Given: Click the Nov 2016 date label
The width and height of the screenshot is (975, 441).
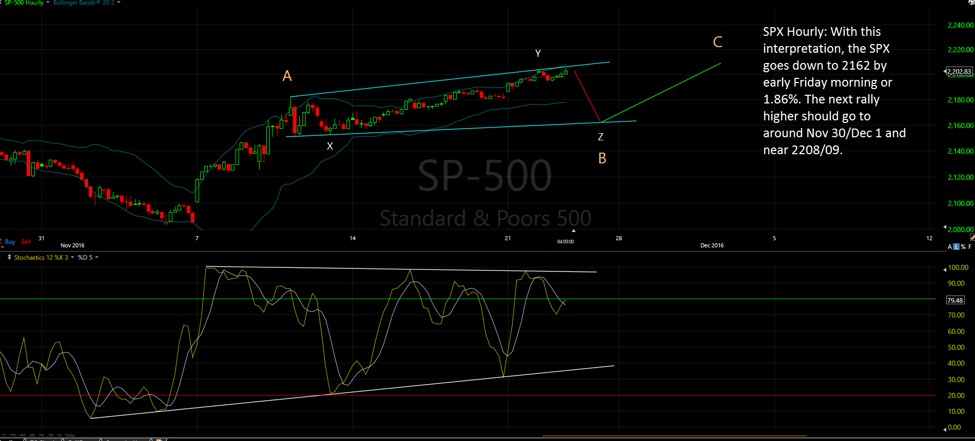Looking at the screenshot, I should click(72, 245).
